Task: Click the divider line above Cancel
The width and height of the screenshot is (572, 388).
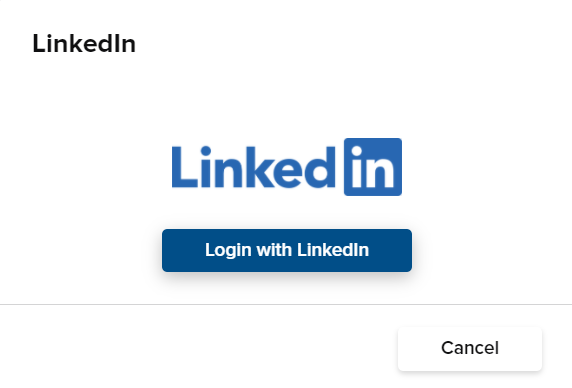Action: coord(286,304)
